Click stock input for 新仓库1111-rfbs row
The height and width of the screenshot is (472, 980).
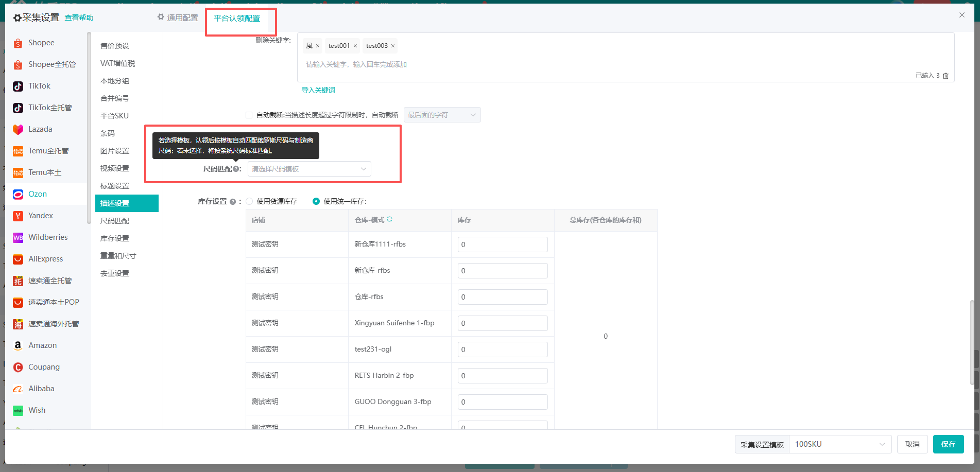[503, 244]
